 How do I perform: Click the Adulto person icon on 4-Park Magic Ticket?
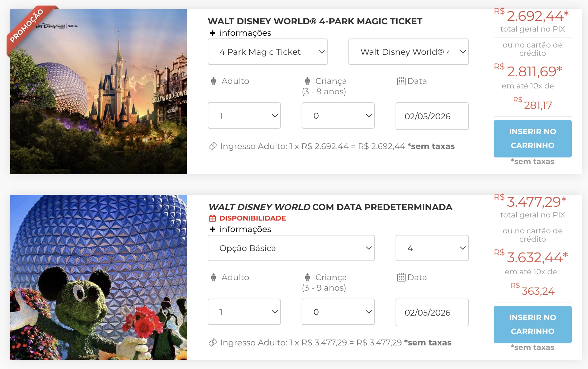(x=213, y=81)
